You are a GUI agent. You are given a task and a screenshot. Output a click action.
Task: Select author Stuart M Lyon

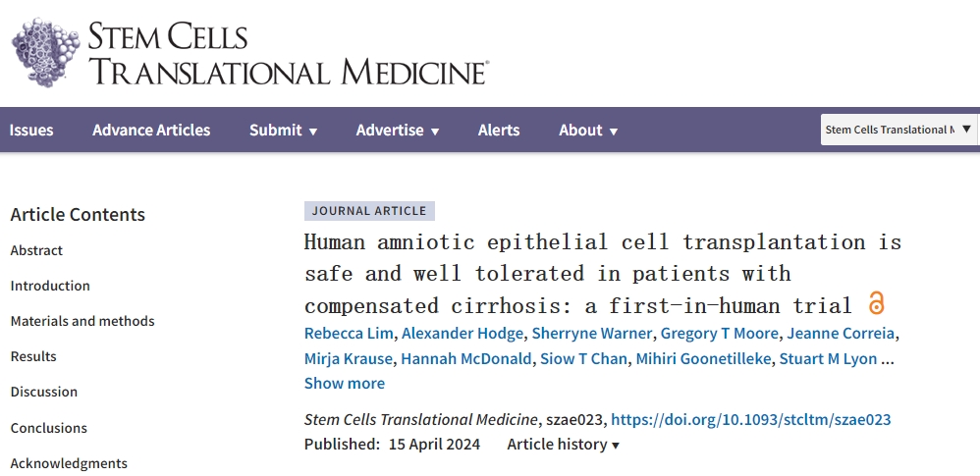click(x=828, y=358)
